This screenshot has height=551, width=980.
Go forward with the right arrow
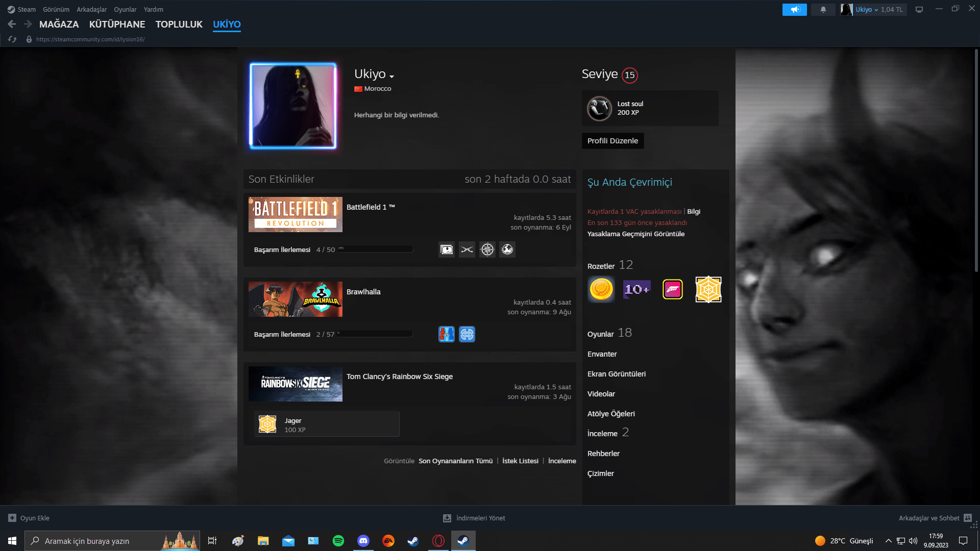pyautogui.click(x=28, y=24)
